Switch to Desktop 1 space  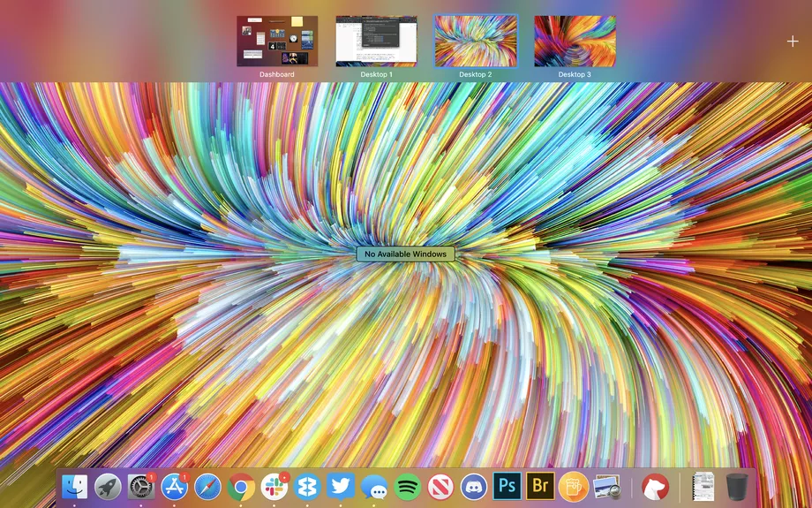[376, 41]
